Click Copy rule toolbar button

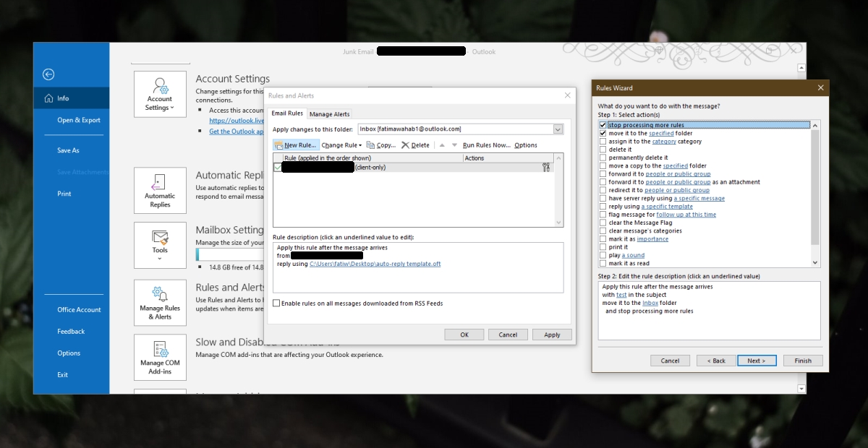381,145
